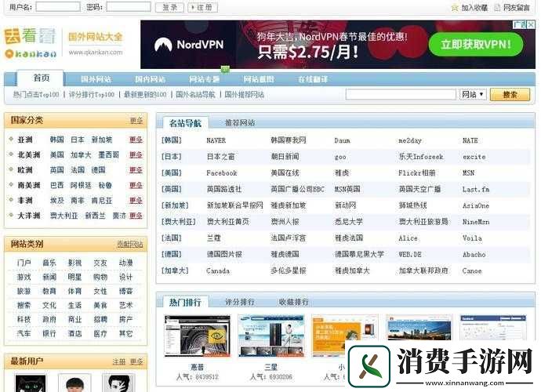Click 注册 in 最新用户 header
541x392 pixels.
(119, 361)
